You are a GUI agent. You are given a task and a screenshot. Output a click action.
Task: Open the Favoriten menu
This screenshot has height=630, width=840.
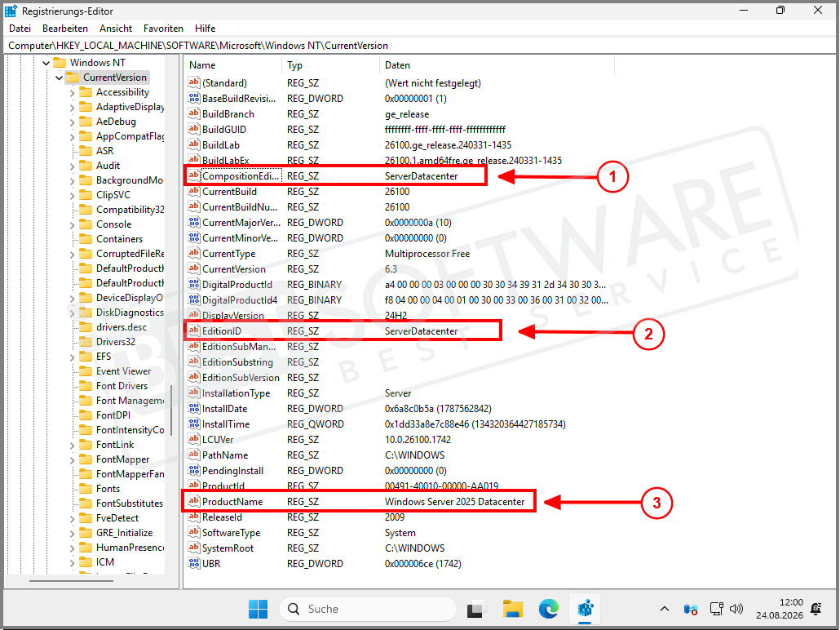click(163, 29)
